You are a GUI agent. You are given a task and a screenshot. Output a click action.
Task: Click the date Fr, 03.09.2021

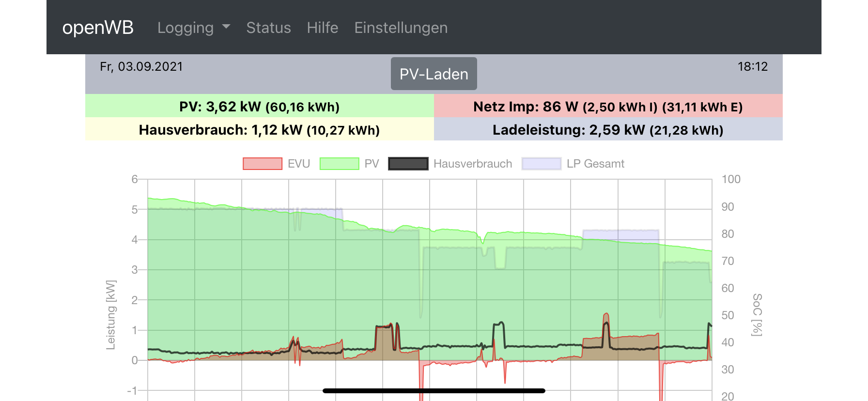(x=141, y=66)
